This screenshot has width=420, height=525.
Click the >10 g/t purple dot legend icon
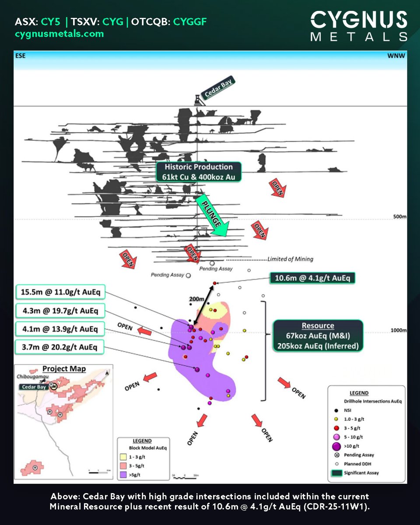336,447
